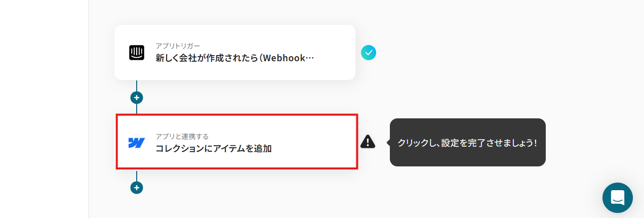
Task: Open the 新しく会社が作成されたら trigger card
Action: coord(235,52)
